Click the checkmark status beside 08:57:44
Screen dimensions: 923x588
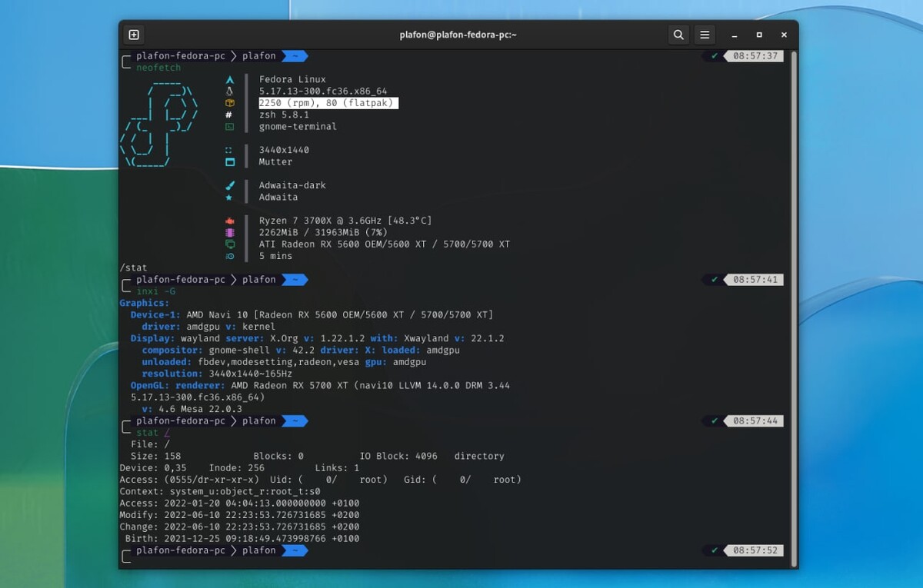coord(715,421)
